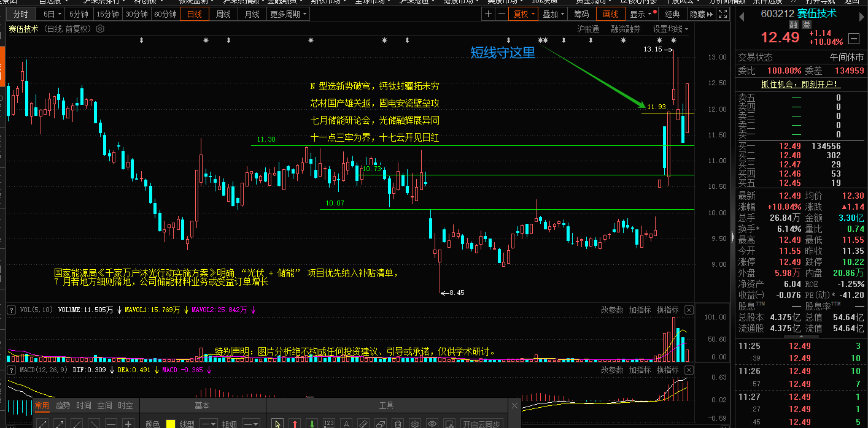Image resolution: width=868 pixels, height=428 pixels.
Task: Open help for VOL indicator question mark
Action: tap(10, 310)
